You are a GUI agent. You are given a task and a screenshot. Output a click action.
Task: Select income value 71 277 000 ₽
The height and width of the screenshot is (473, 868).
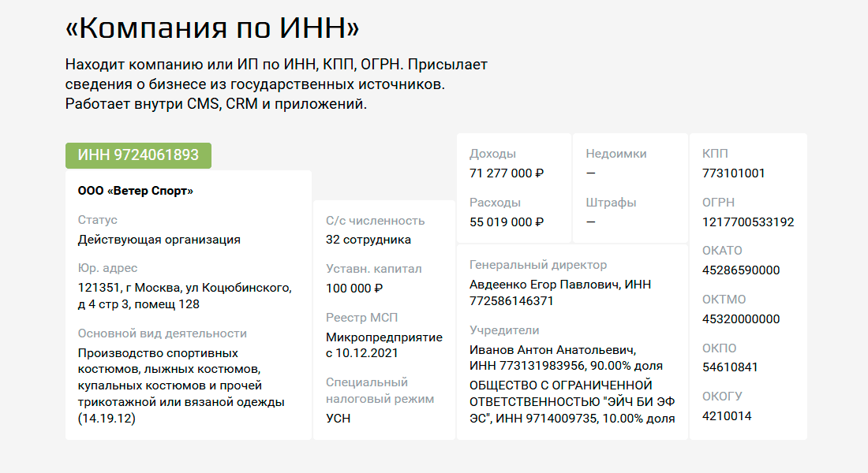[x=507, y=173]
